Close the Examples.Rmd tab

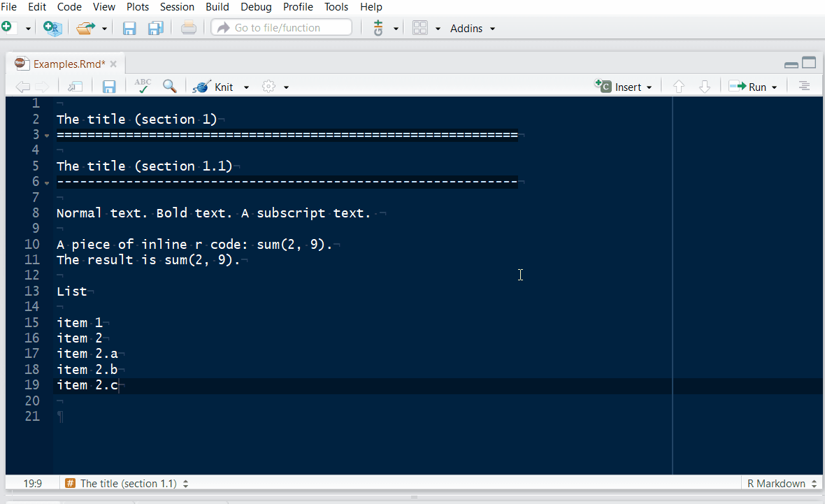113,64
